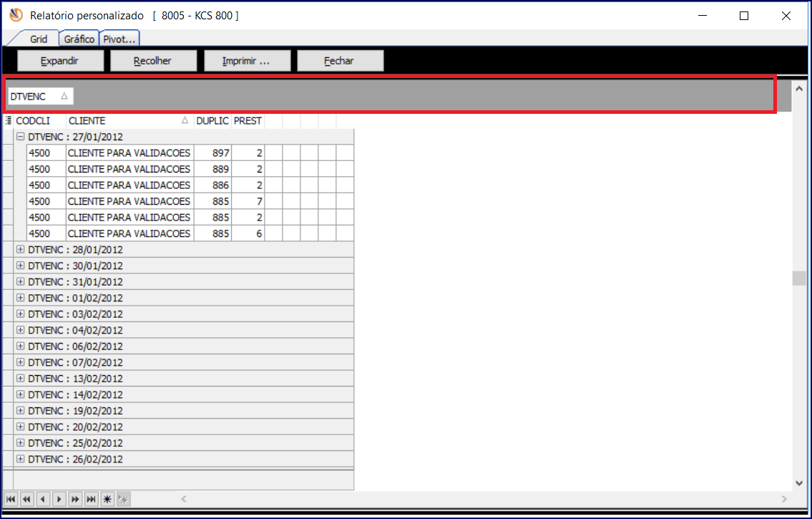This screenshot has width=812, height=519.
Task: Select the DUPLIC column header
Action: pyautogui.click(x=212, y=121)
